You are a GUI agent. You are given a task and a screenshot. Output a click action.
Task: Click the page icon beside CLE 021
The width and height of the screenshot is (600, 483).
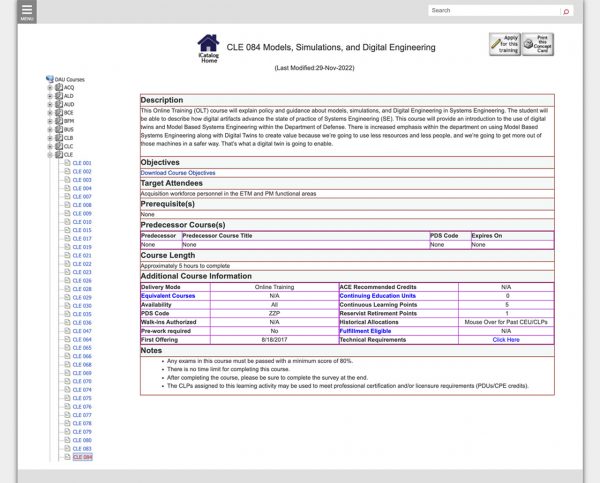tap(67, 255)
